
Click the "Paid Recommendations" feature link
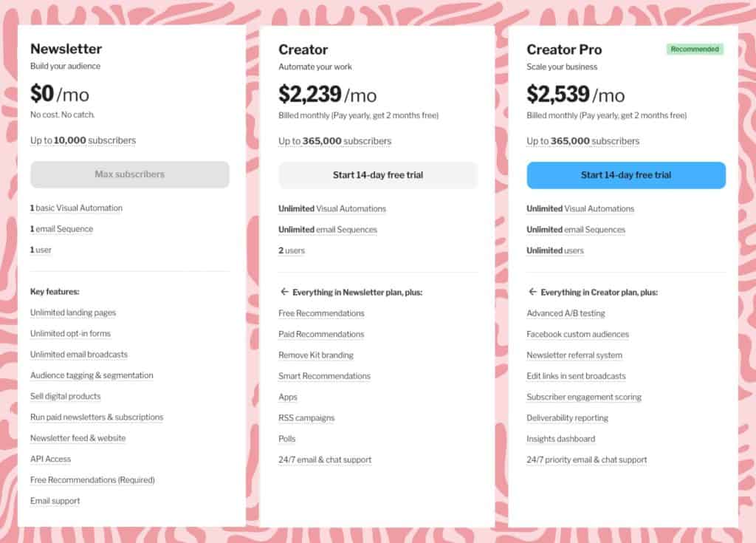[321, 334]
